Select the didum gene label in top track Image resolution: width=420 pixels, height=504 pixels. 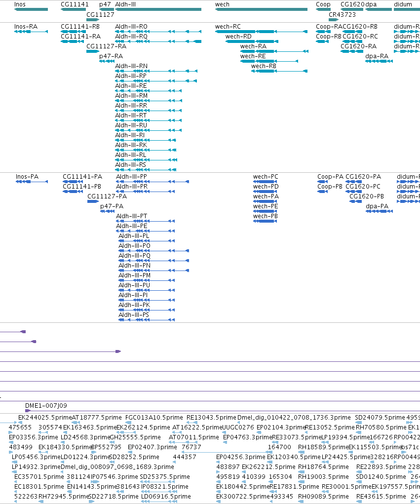pyautogui.click(x=403, y=4)
